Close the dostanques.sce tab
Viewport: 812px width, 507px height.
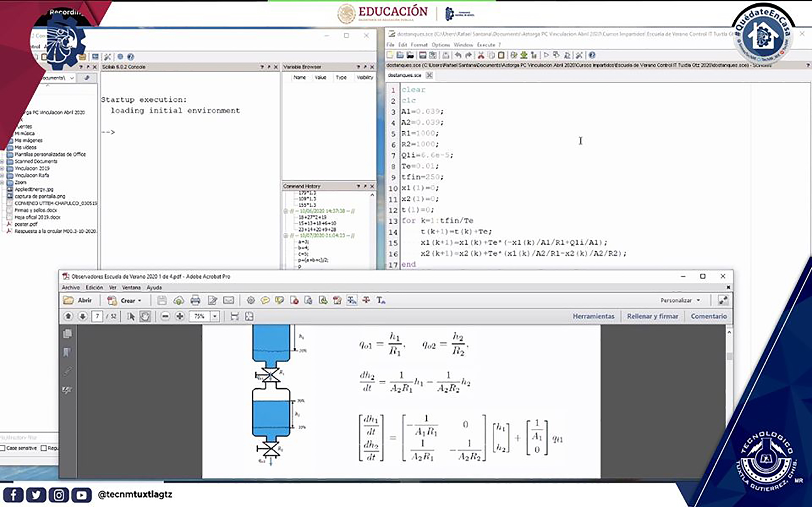pos(429,75)
